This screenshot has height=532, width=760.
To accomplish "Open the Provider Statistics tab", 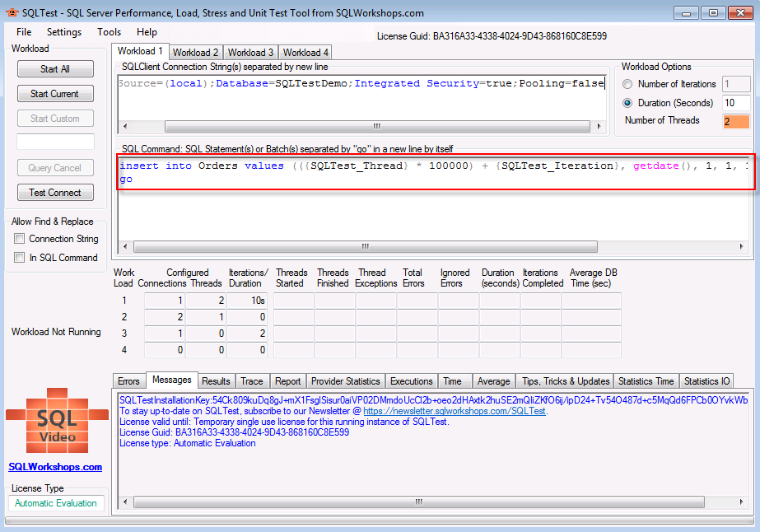I will (346, 381).
